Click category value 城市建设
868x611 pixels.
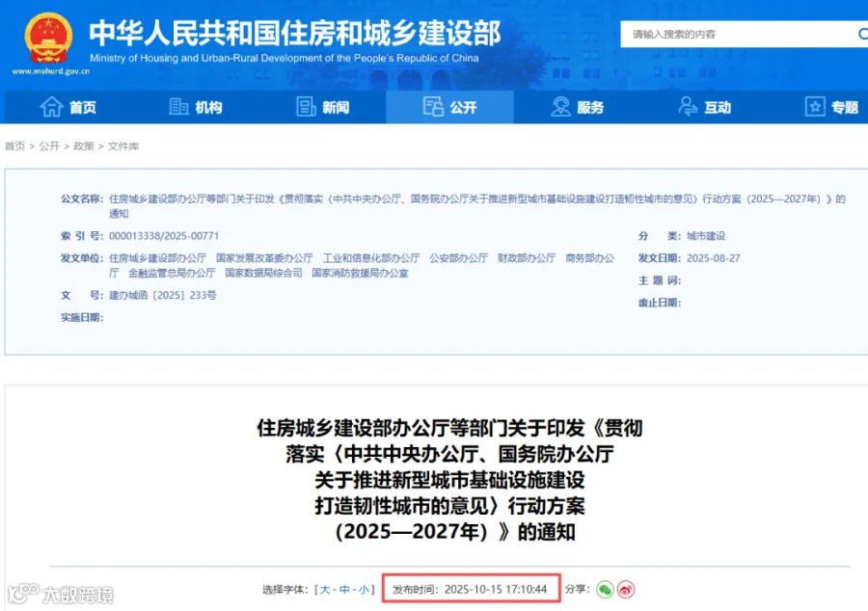[x=706, y=236]
